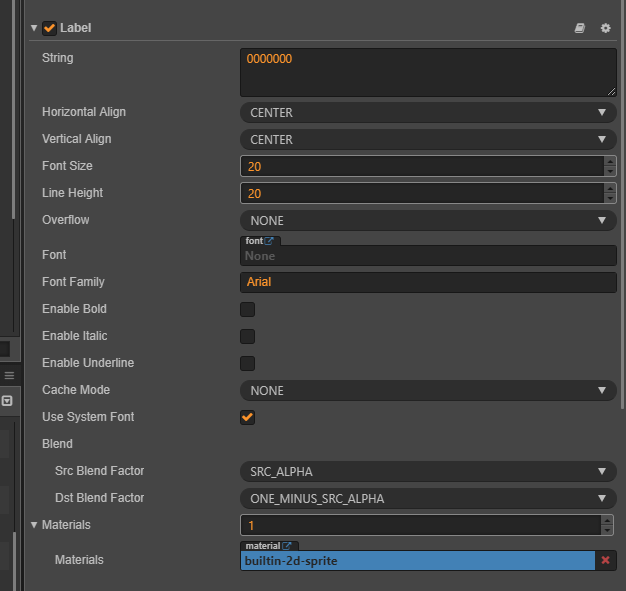Open the Label component help documentation icon
This screenshot has width=626, height=591.
click(580, 28)
